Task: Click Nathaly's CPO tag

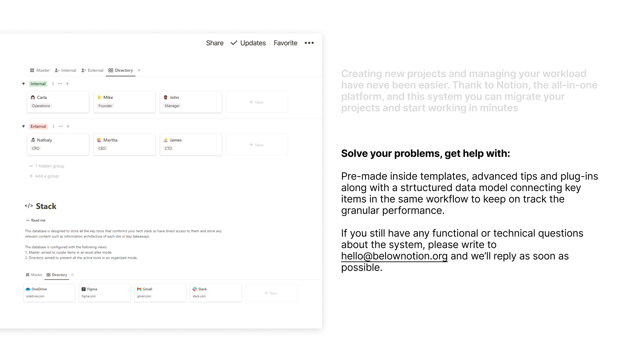Action: click(x=36, y=148)
